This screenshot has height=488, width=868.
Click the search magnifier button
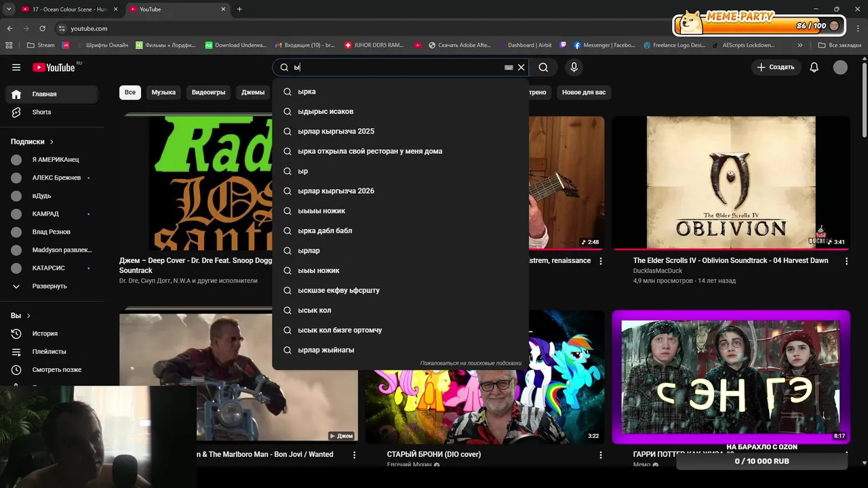coord(543,67)
